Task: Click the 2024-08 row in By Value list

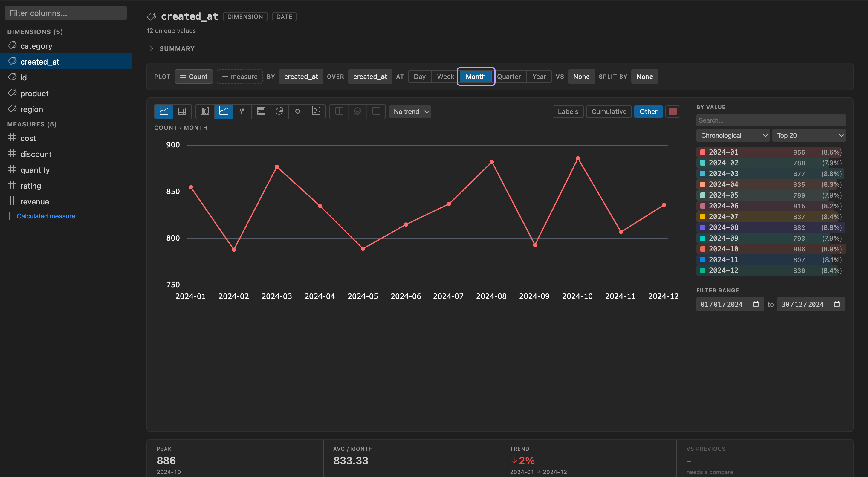Action: tap(771, 227)
